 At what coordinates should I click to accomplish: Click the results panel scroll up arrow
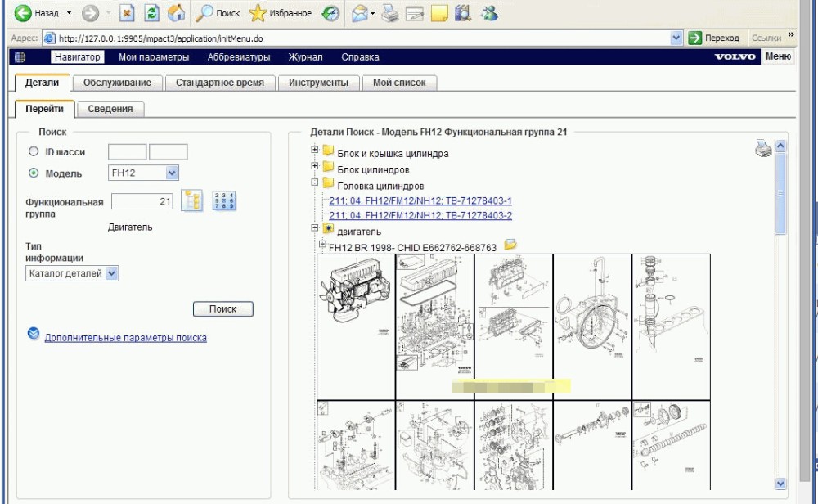click(780, 146)
